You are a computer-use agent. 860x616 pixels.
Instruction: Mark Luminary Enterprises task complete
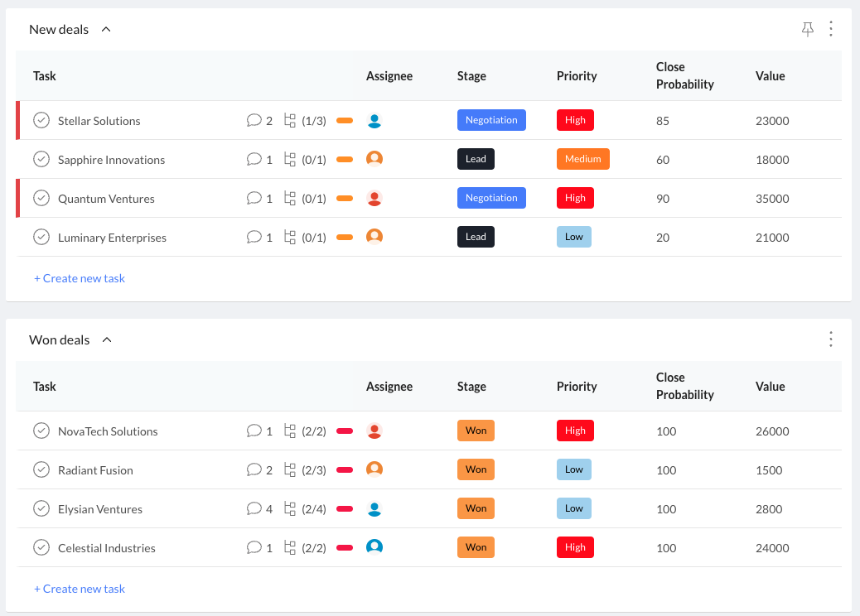point(41,237)
